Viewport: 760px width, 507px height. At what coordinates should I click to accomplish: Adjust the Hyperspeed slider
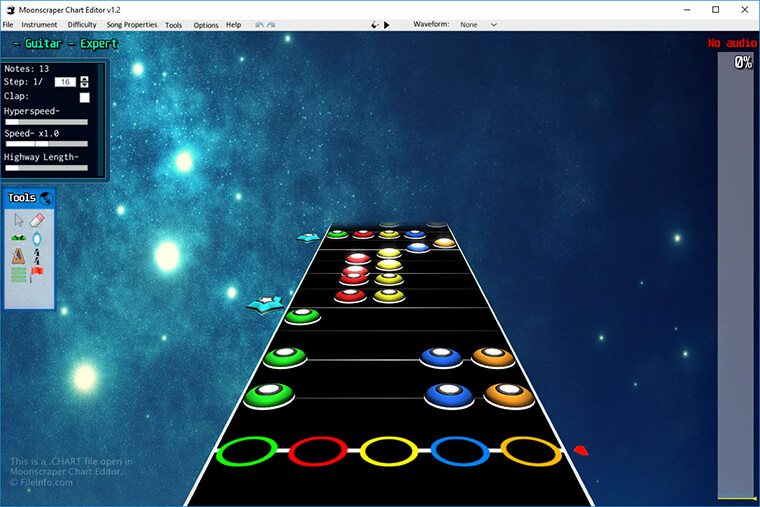[46, 122]
